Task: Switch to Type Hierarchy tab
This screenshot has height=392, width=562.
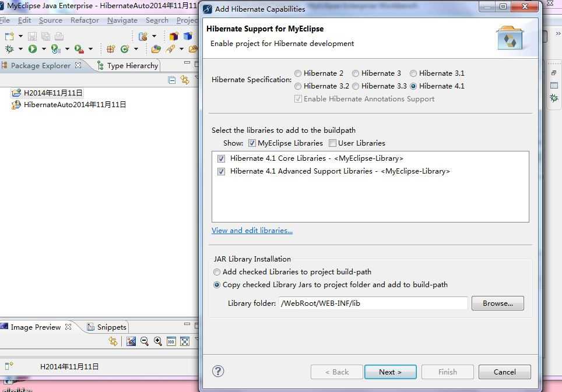Action: tap(128, 66)
